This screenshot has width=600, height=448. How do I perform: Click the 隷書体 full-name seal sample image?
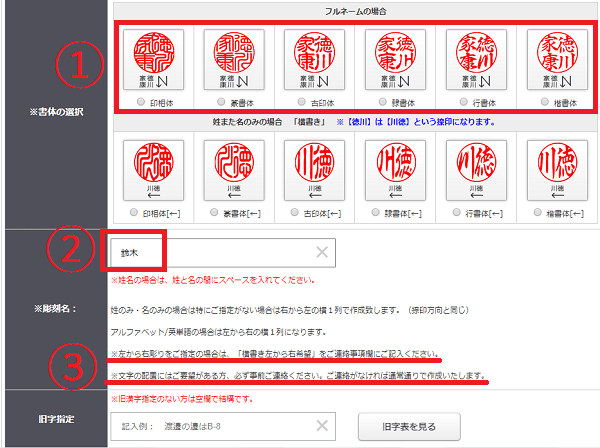395,60
